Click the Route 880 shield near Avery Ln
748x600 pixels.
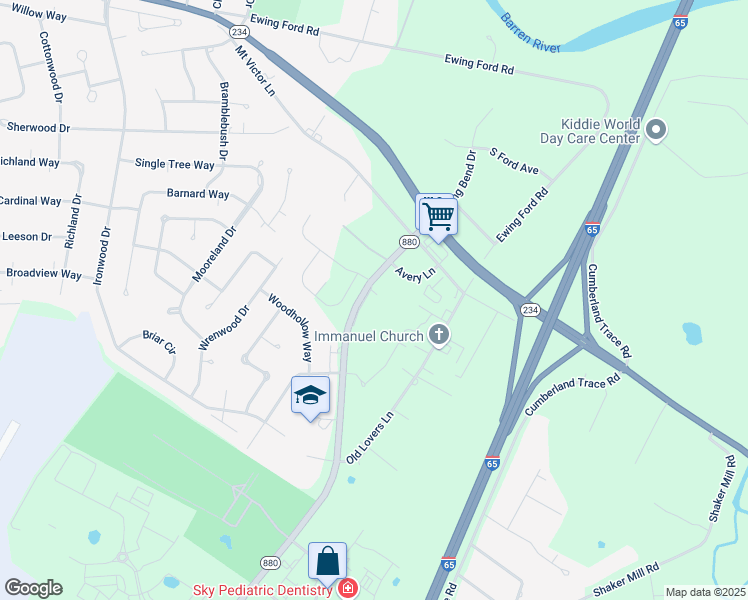click(409, 242)
